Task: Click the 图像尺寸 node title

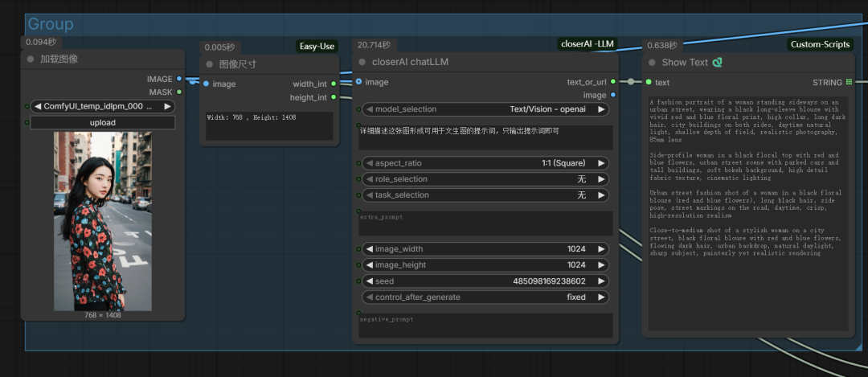Action: click(x=238, y=64)
